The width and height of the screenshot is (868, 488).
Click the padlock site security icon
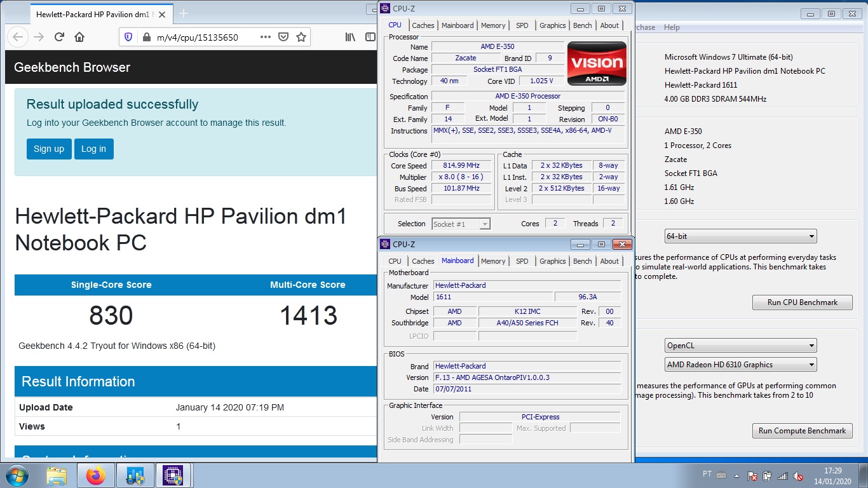pos(146,37)
